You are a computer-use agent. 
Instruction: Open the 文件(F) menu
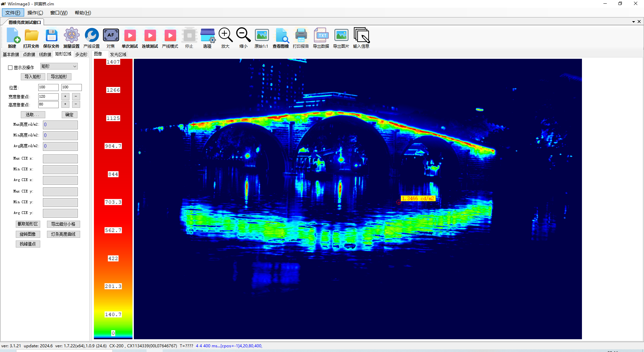[13, 13]
